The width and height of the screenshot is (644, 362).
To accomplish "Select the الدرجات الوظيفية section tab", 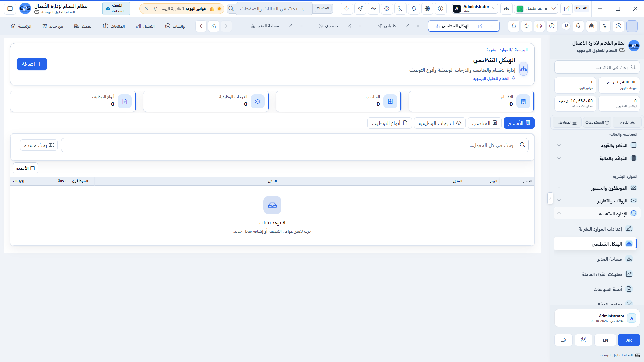I will pyautogui.click(x=439, y=123).
